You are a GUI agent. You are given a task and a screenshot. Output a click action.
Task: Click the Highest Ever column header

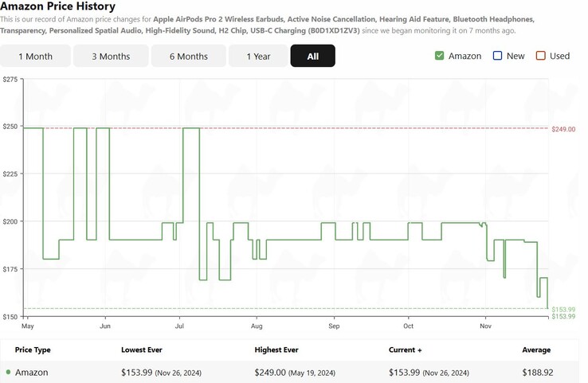pos(276,350)
